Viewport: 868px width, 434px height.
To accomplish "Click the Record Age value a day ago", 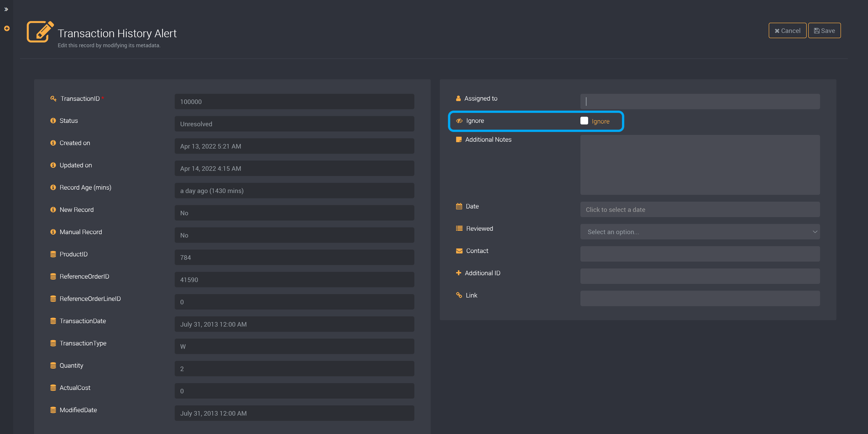I will point(294,190).
